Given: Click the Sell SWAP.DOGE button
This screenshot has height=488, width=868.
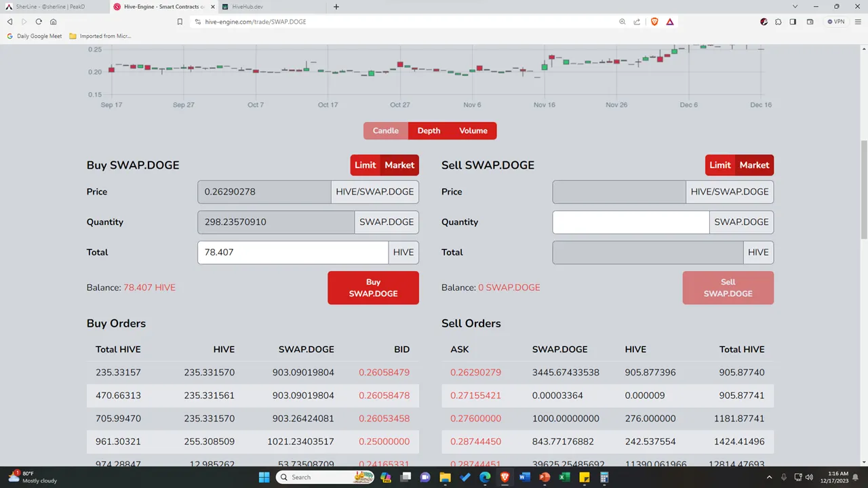Looking at the screenshot, I should (x=728, y=288).
